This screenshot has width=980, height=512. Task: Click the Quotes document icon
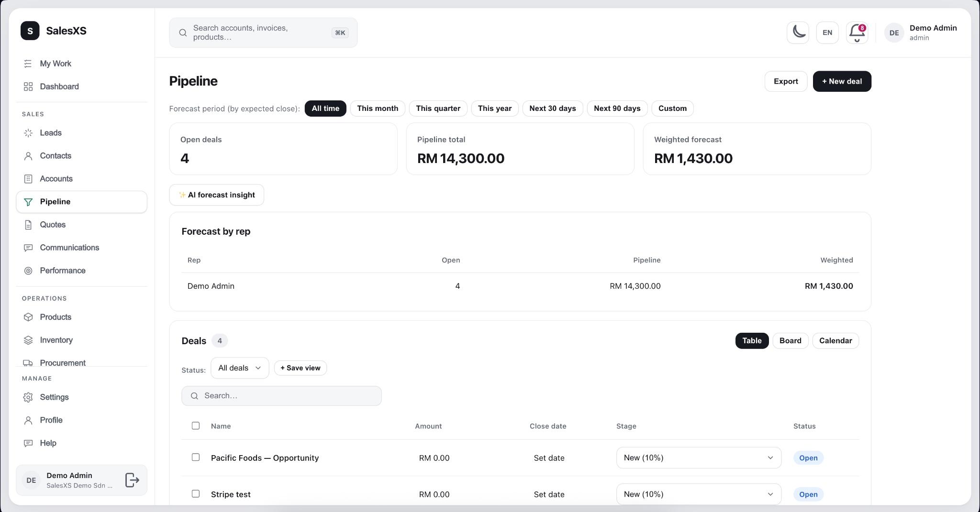(28, 225)
